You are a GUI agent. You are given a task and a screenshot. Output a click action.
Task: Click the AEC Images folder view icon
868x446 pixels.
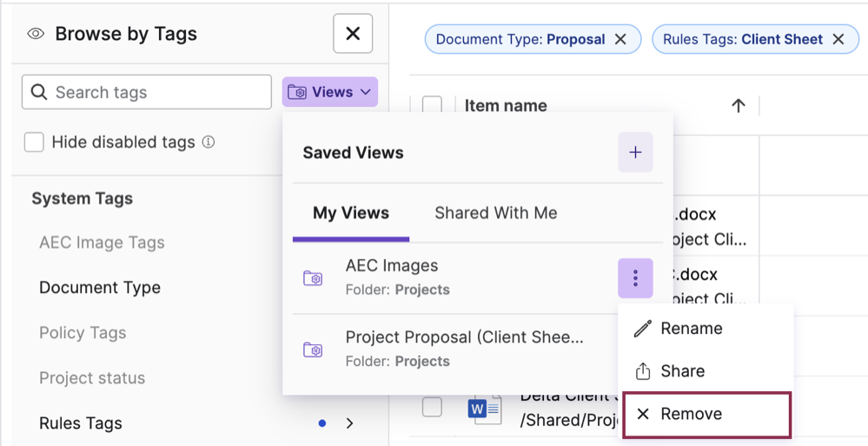coord(313,278)
